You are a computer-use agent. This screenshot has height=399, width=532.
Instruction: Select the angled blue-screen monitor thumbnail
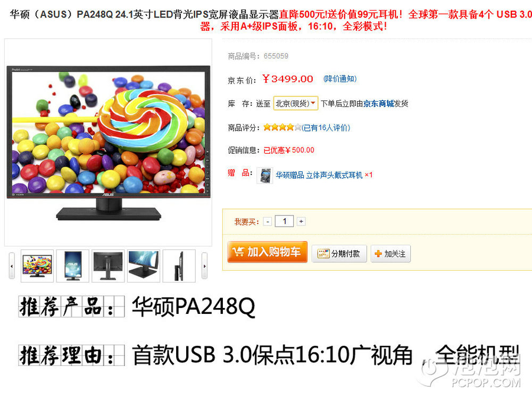tap(144, 266)
